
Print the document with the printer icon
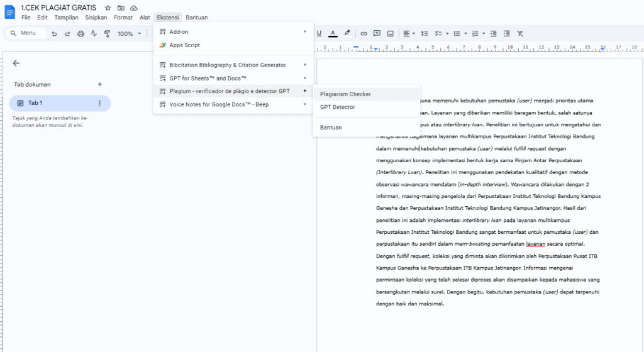coord(81,34)
